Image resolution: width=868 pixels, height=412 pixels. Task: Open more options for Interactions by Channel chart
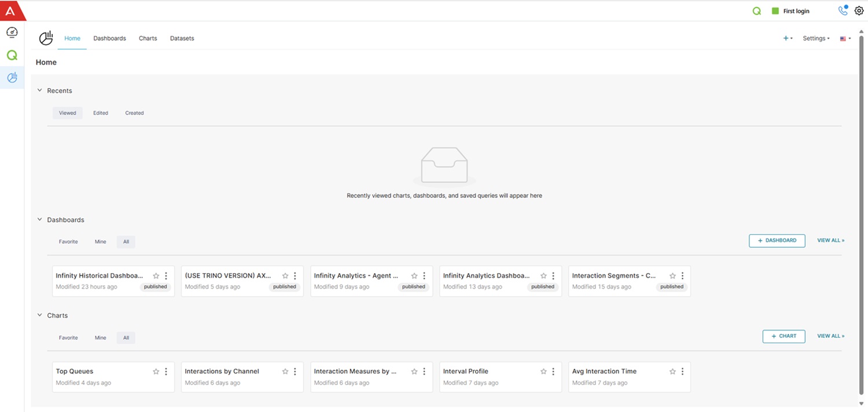[x=295, y=371]
